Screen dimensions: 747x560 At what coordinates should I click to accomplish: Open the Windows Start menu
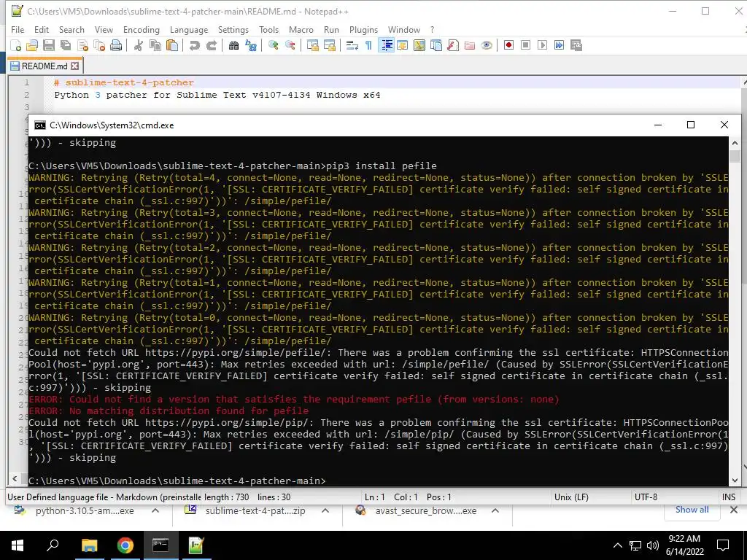tap(18, 545)
